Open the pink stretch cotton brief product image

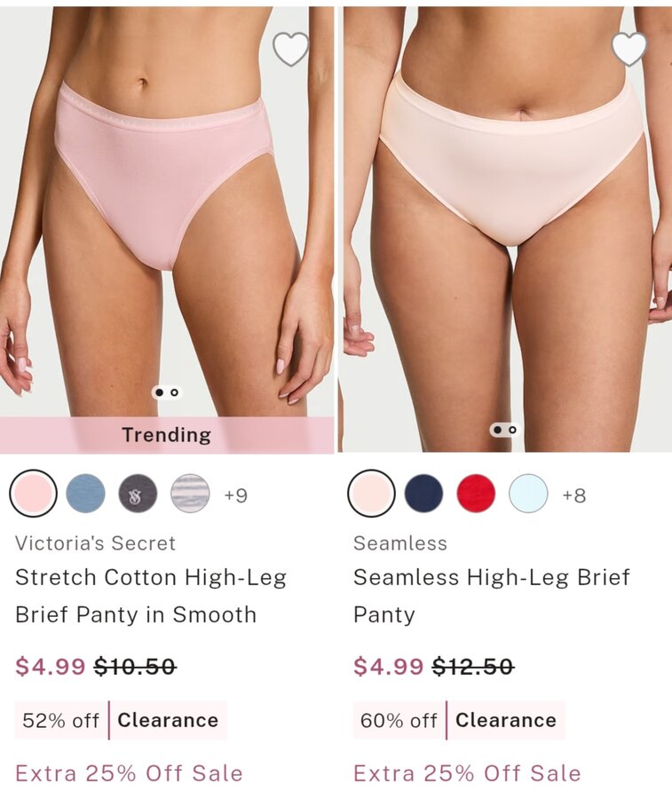coord(167,212)
